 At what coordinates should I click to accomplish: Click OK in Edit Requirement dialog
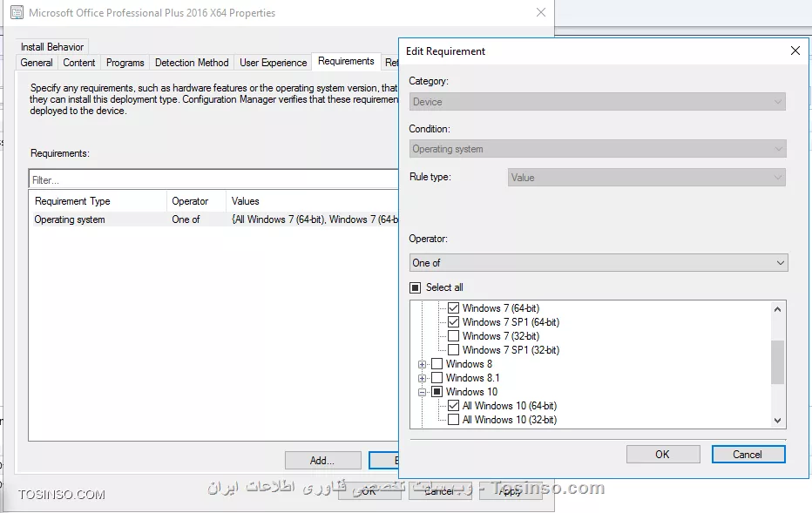click(662, 455)
